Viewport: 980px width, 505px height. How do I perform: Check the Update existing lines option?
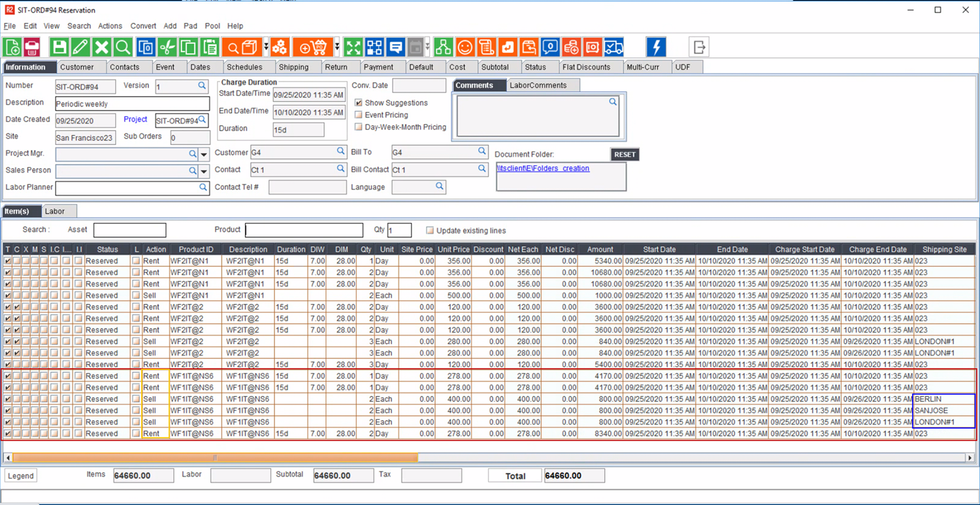point(430,230)
